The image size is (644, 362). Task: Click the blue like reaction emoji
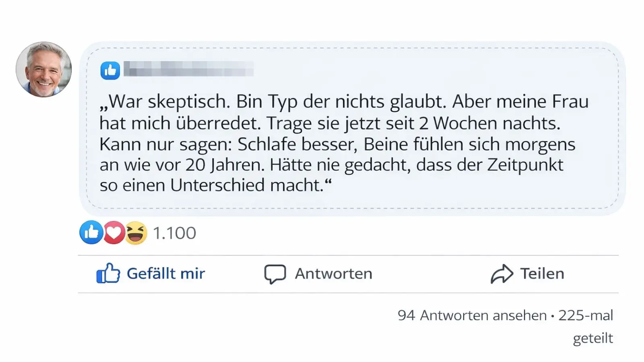coord(91,232)
